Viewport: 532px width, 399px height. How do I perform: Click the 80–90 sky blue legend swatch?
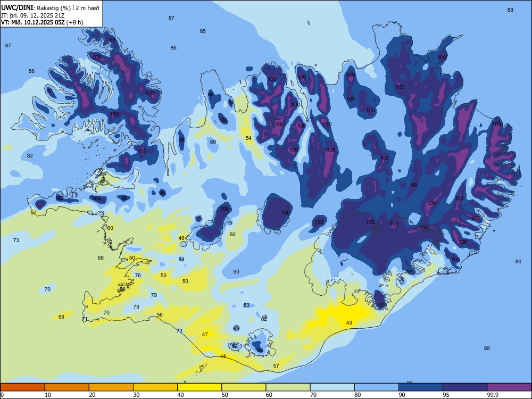pos(377,387)
